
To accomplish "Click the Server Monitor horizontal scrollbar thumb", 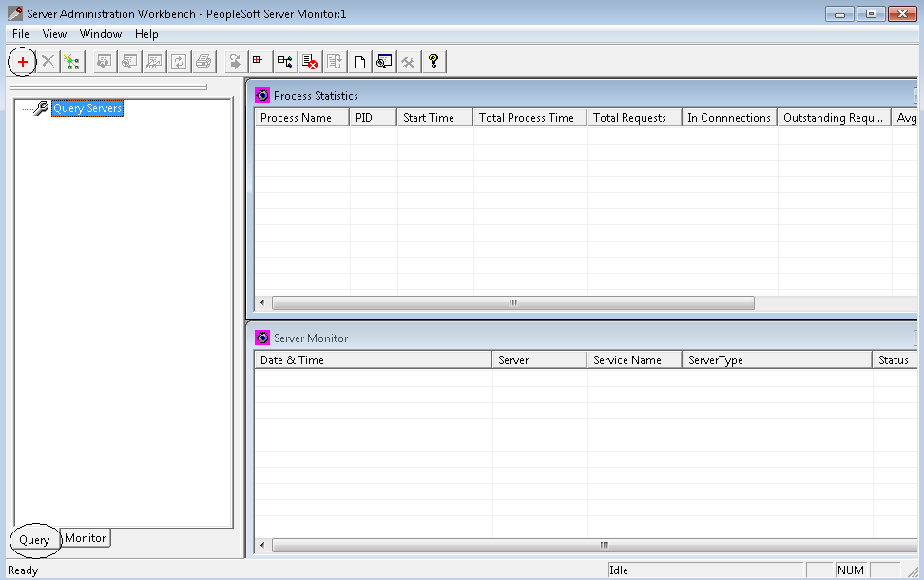I will (595, 545).
